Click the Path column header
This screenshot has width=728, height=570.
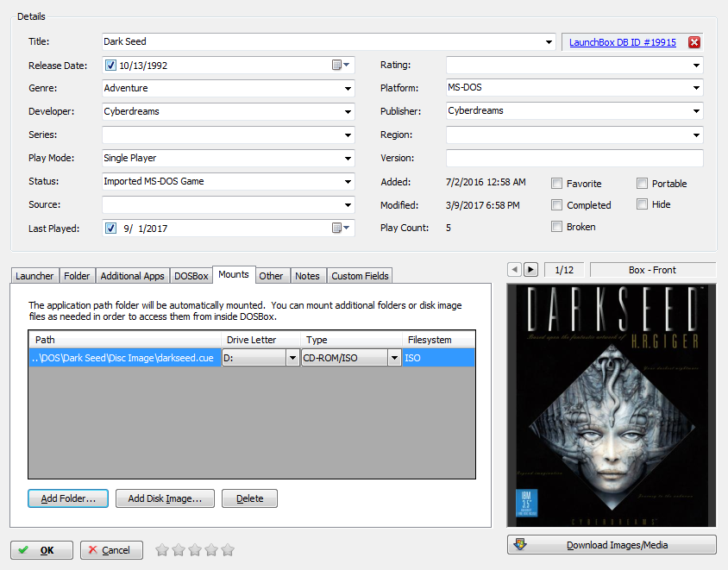pos(125,339)
